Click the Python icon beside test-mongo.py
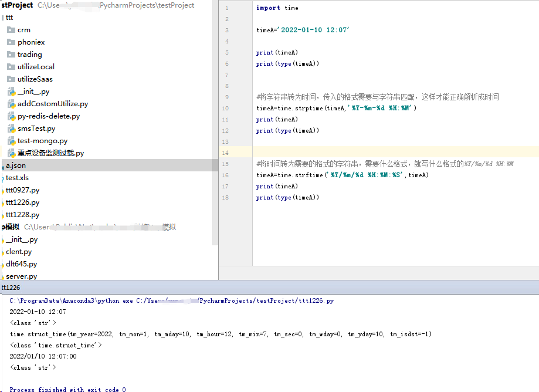The width and height of the screenshot is (539, 392). point(11,141)
